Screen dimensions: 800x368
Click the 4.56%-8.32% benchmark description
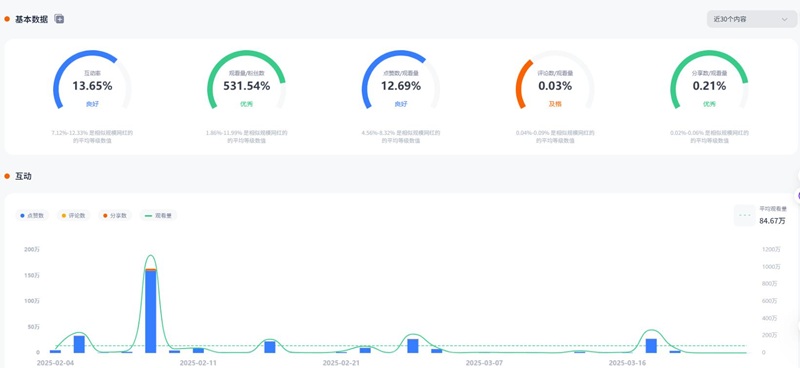pos(401,136)
